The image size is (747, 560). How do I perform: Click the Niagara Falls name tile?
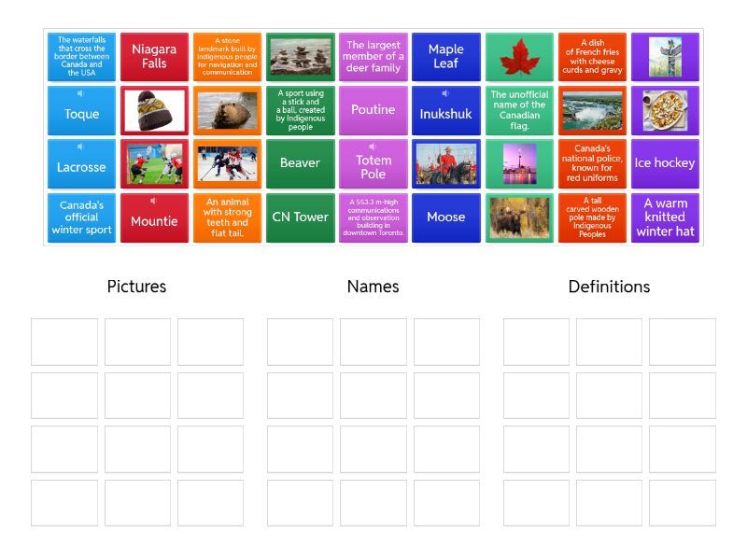[x=154, y=57]
